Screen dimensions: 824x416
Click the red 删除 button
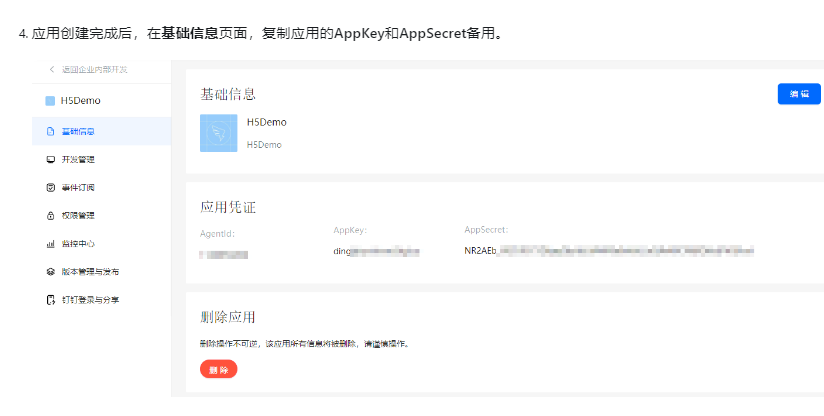click(219, 369)
